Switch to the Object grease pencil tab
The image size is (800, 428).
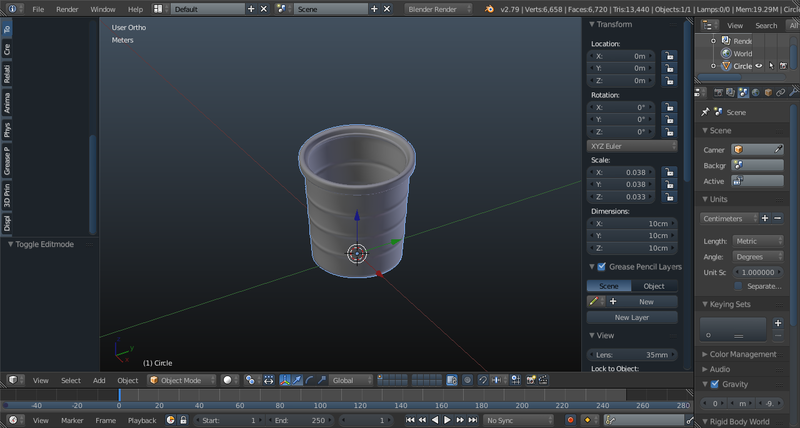[654, 286]
